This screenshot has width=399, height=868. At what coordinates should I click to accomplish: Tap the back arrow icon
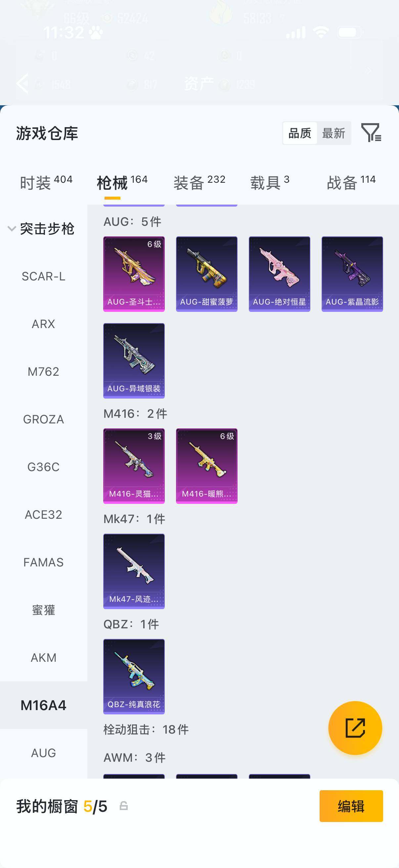[22, 83]
